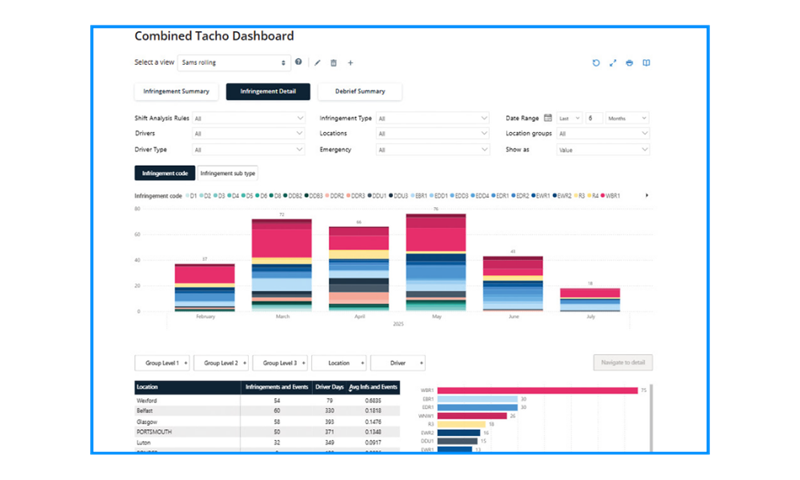Viewport: 800px width, 480px height.
Task: Open the Shift Analysis Rules dropdown
Action: pyautogui.click(x=248, y=118)
